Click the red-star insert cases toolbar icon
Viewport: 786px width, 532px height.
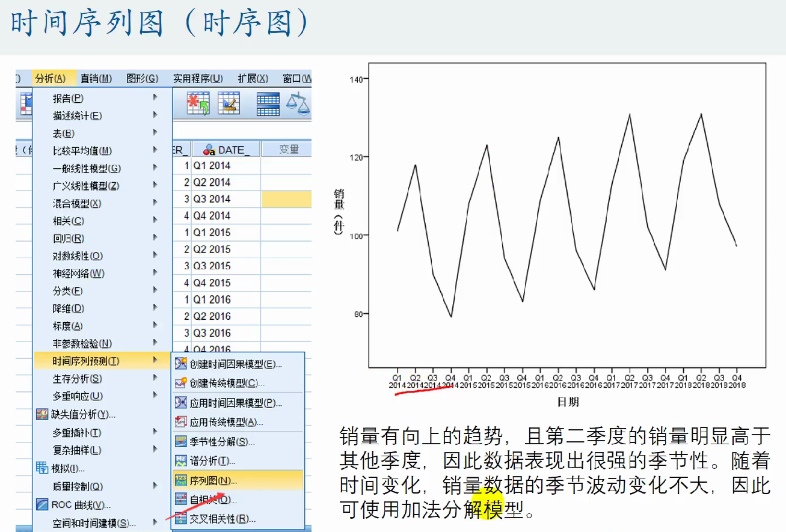(198, 103)
